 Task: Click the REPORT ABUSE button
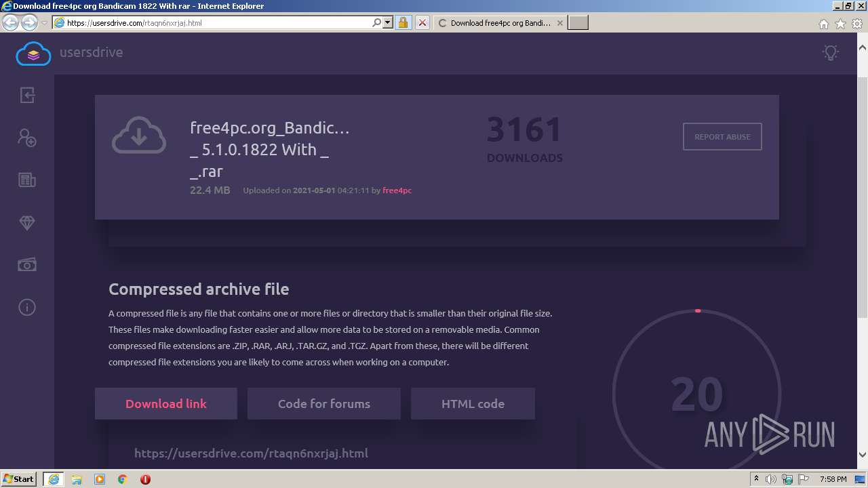[722, 136]
